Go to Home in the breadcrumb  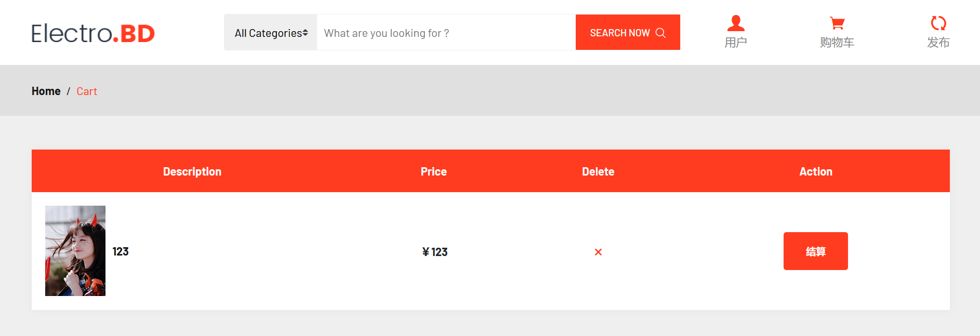click(x=46, y=91)
